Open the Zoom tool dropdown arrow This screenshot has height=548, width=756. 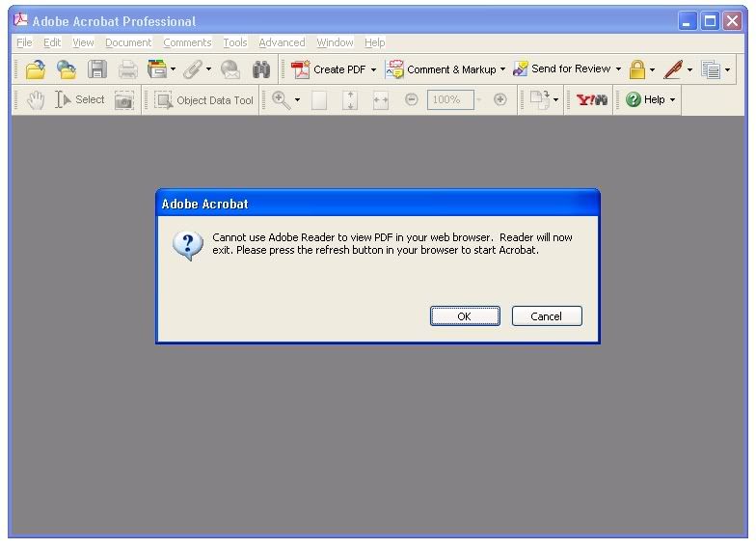coord(297,100)
